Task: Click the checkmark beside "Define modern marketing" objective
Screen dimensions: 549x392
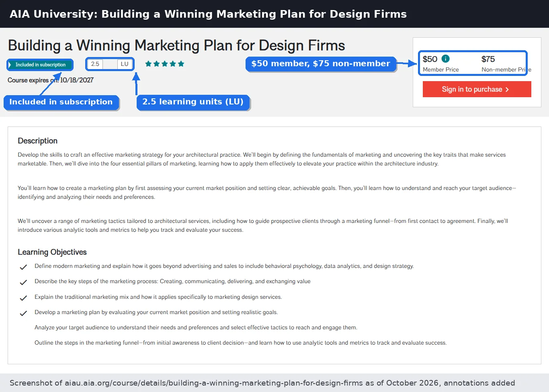Action: (x=23, y=267)
